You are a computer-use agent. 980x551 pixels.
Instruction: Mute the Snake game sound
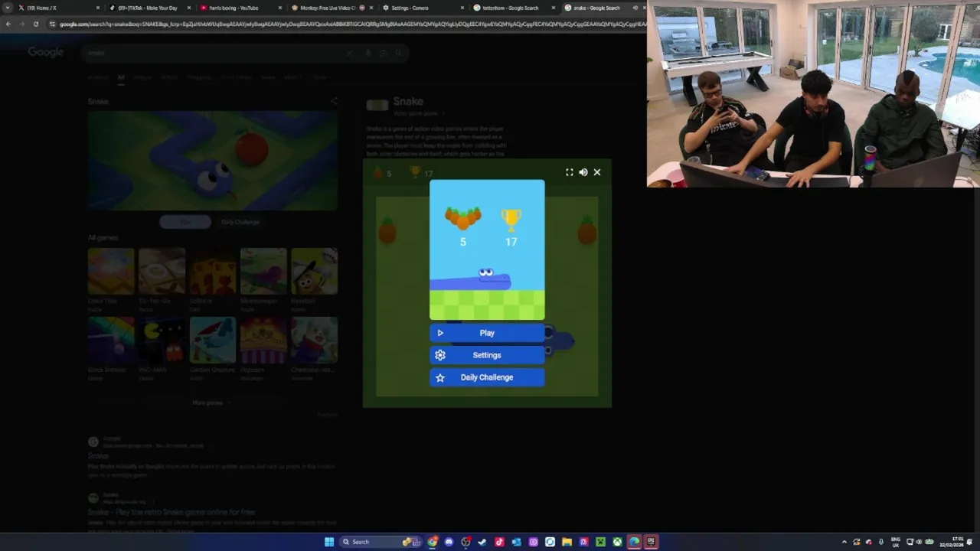tap(583, 172)
